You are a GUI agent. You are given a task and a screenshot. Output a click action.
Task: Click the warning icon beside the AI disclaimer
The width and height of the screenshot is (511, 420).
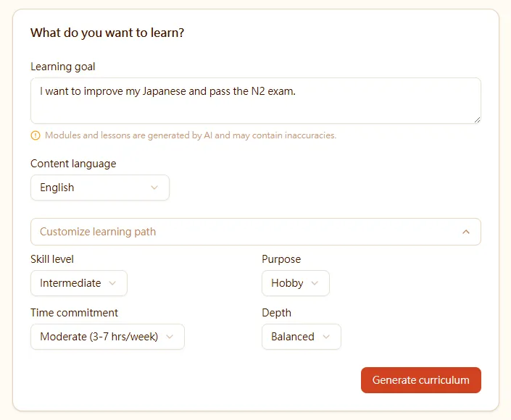[36, 135]
